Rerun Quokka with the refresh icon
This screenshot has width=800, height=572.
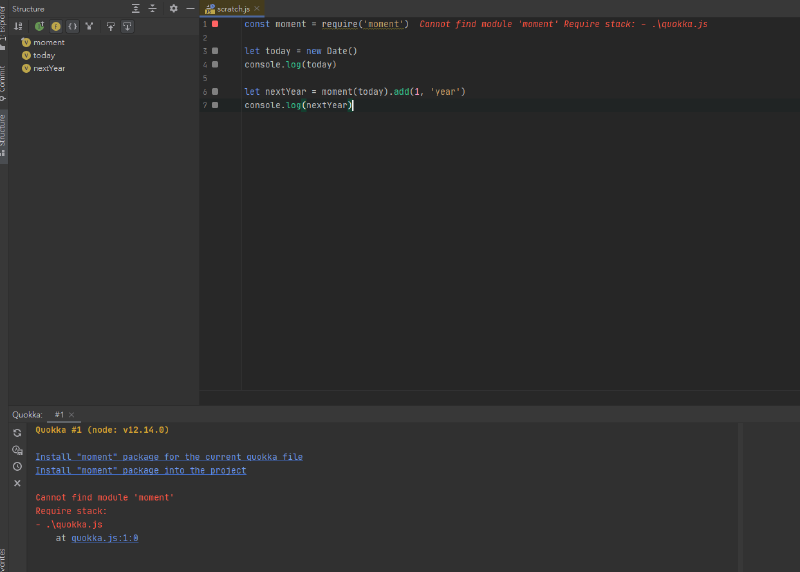click(x=17, y=433)
